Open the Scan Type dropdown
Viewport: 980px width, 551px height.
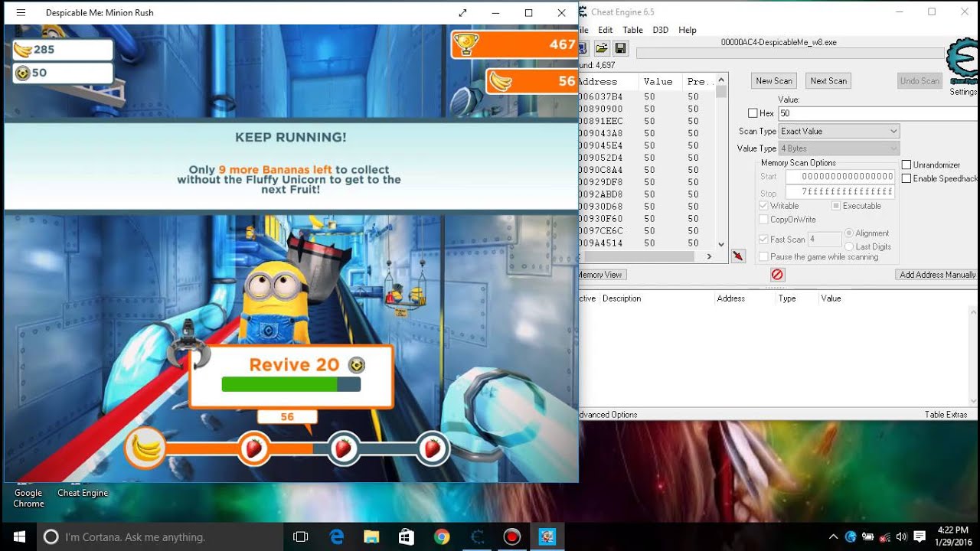[839, 131]
